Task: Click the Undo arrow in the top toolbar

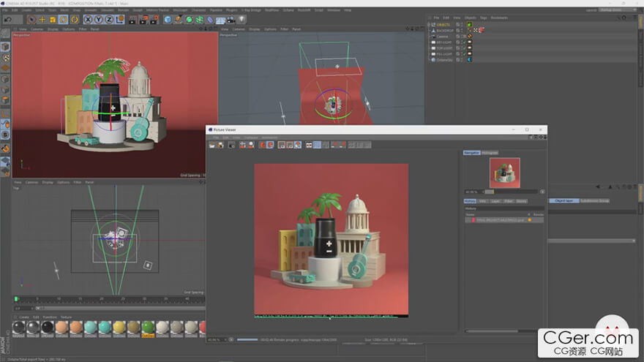Action: click(7, 20)
